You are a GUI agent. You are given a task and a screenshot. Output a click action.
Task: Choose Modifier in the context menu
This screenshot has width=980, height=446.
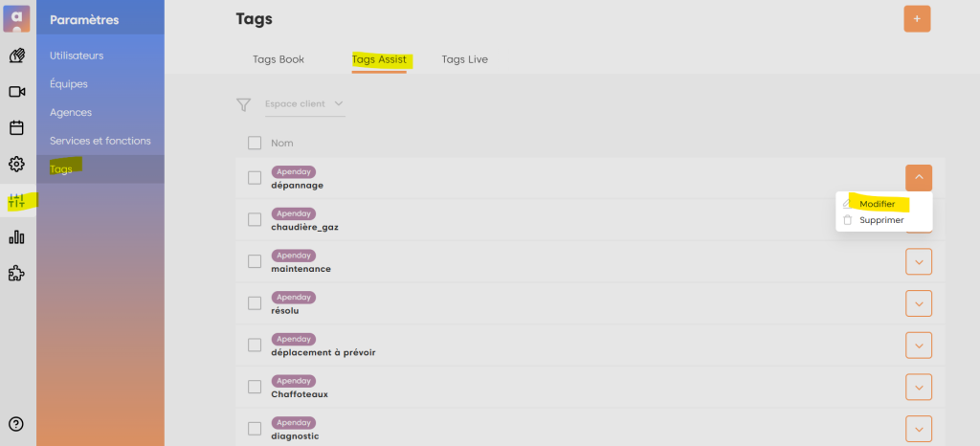(x=877, y=204)
